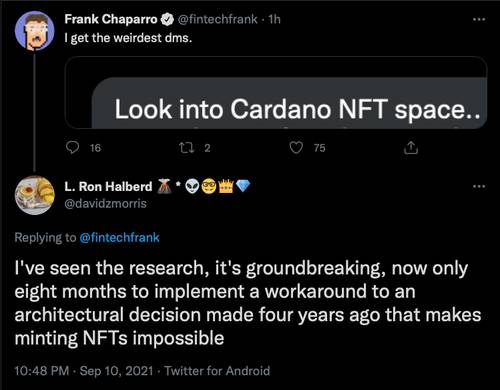Click the reply comment bubble icon
The height and width of the screenshot is (390, 500).
tap(72, 148)
